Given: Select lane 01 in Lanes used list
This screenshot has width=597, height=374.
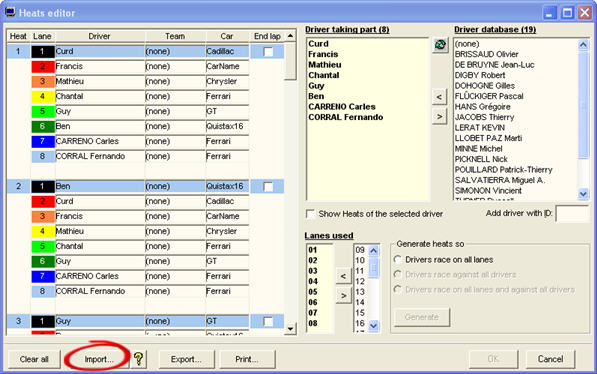Looking at the screenshot, I should coord(313,250).
